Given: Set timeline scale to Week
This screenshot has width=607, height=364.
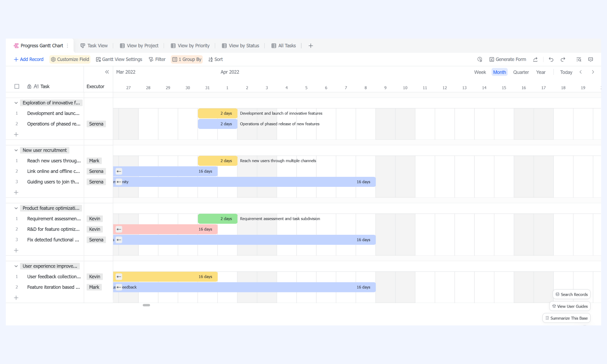Looking at the screenshot, I should pos(480,72).
